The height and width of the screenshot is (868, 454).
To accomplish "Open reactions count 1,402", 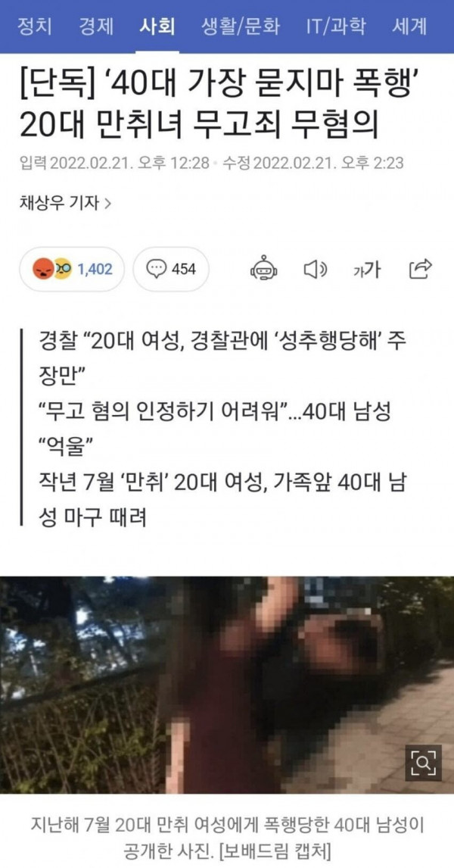I will (x=95, y=269).
